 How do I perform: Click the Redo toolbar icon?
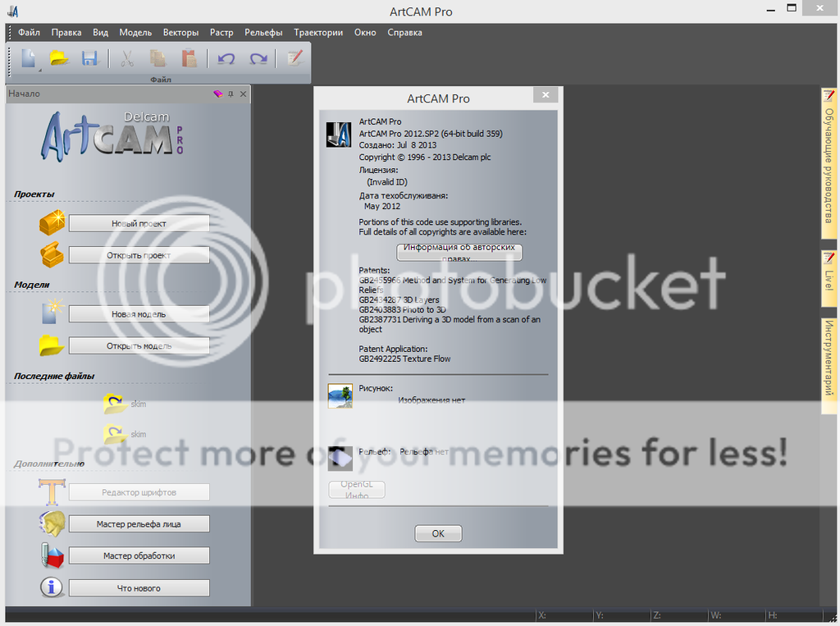coord(258,58)
